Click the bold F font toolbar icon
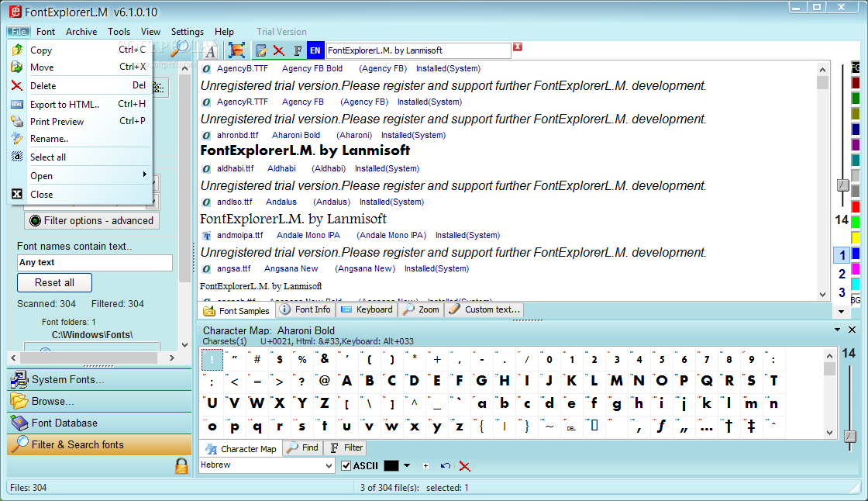Screen dimensions: 868x501 click(298, 51)
